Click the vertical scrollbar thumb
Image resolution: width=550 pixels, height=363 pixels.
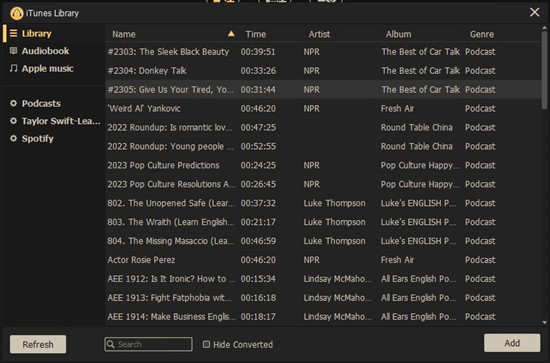[544, 70]
